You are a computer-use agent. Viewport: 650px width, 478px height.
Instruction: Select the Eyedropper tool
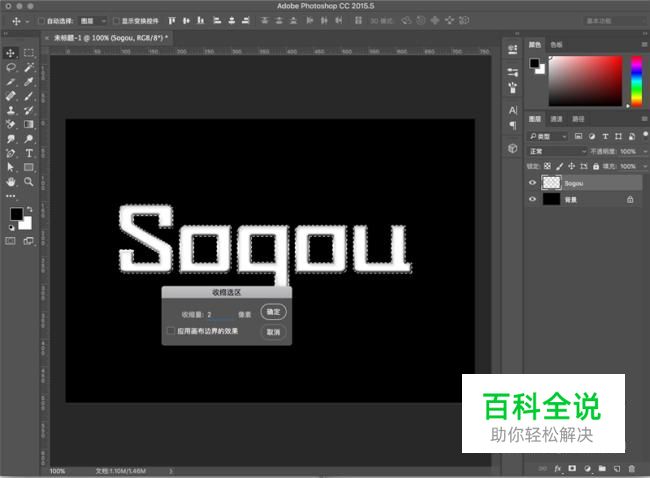29,82
